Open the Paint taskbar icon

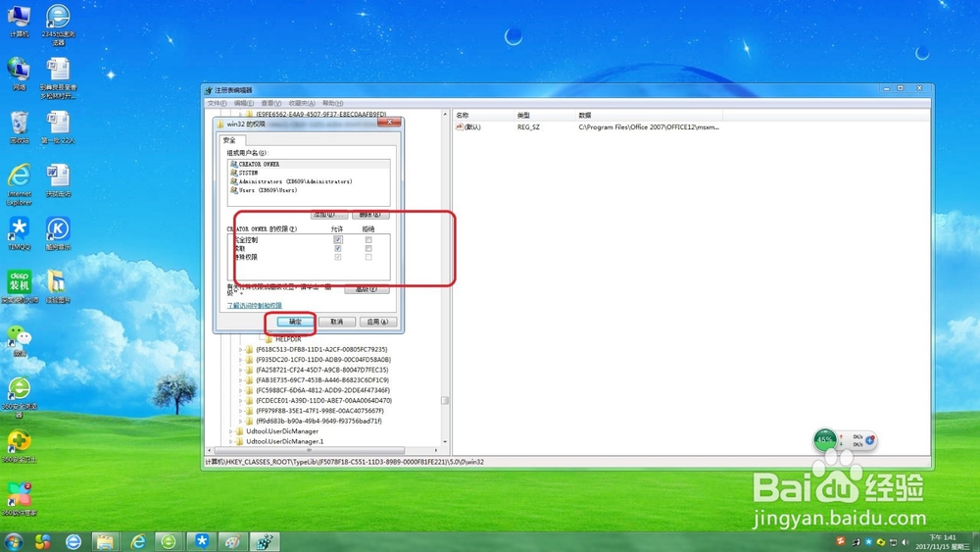[x=232, y=541]
